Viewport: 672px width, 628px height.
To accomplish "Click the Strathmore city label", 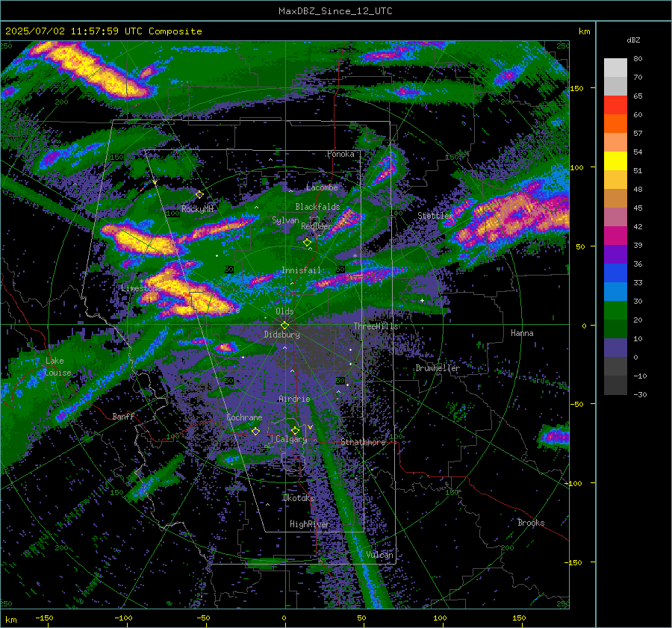I will [363, 442].
